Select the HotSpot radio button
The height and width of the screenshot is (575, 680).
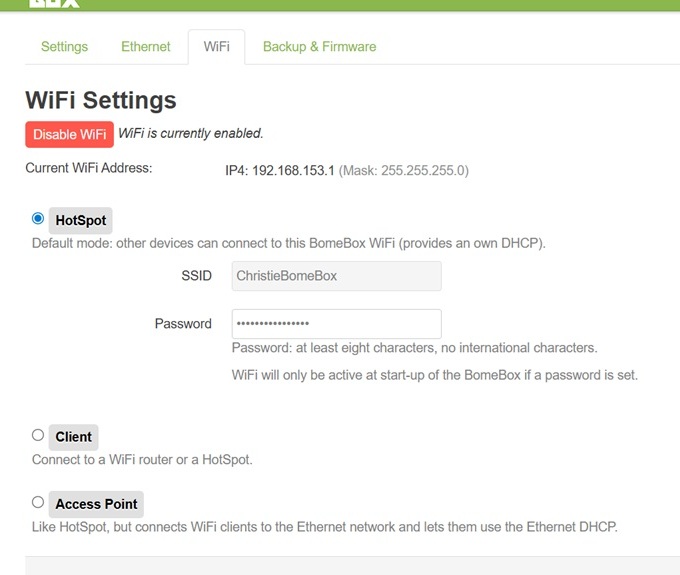point(38,218)
